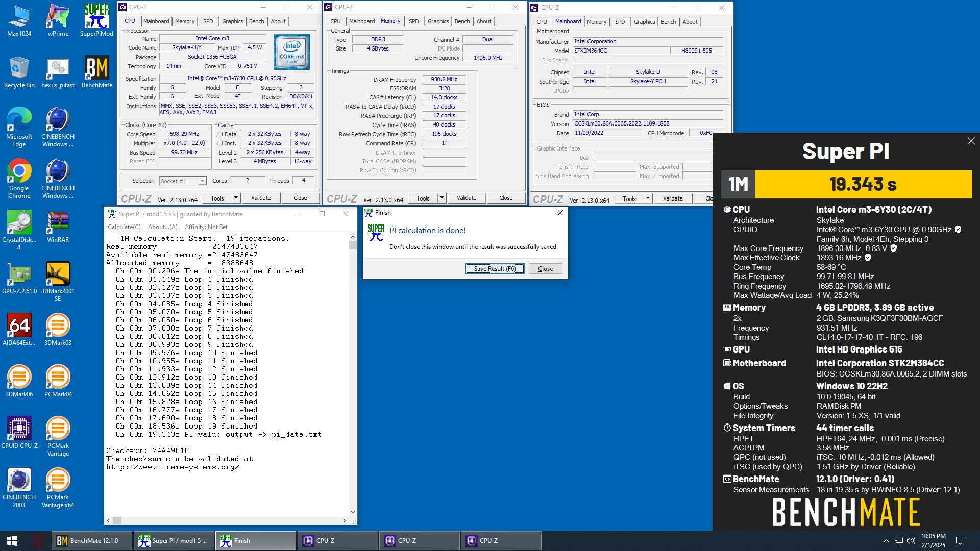Click Tools button in Mainboard CPU-Z window
The height and width of the screenshot is (551, 980).
point(629,198)
